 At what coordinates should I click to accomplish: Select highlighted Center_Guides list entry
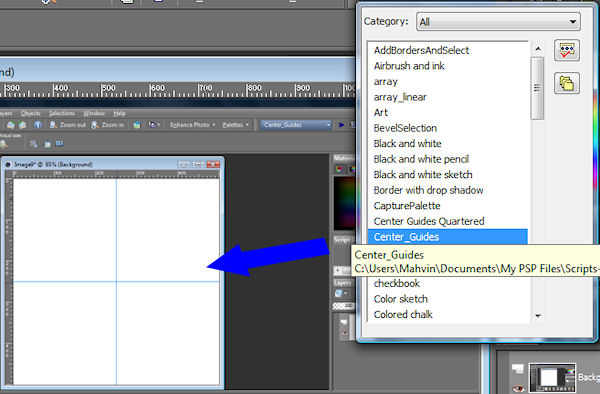pyautogui.click(x=448, y=237)
